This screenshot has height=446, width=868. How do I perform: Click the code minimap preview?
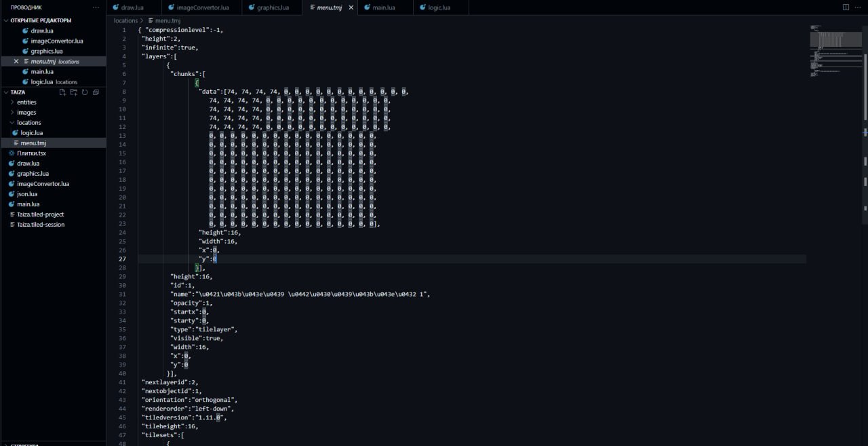click(835, 51)
